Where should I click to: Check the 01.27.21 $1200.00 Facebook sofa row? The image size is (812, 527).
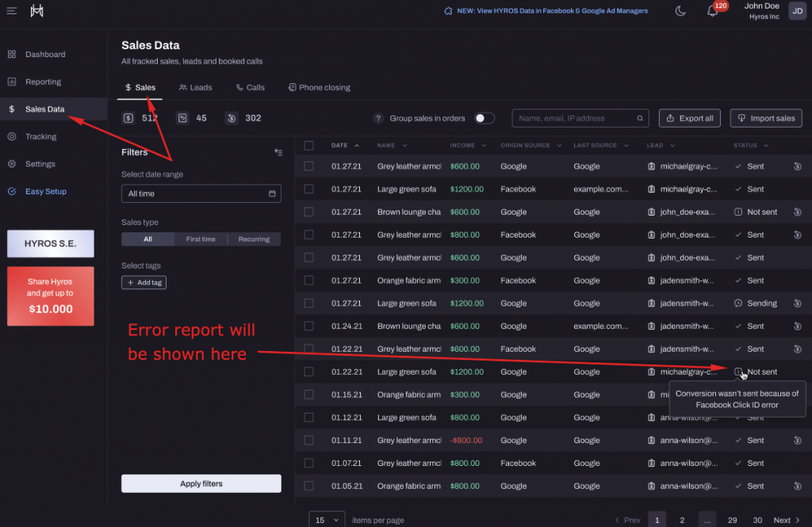point(308,189)
